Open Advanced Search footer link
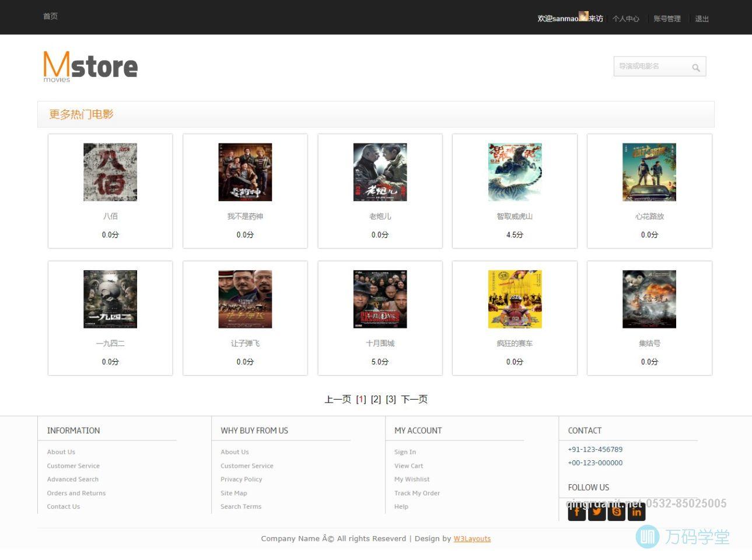This screenshot has width=752, height=560. click(x=72, y=480)
